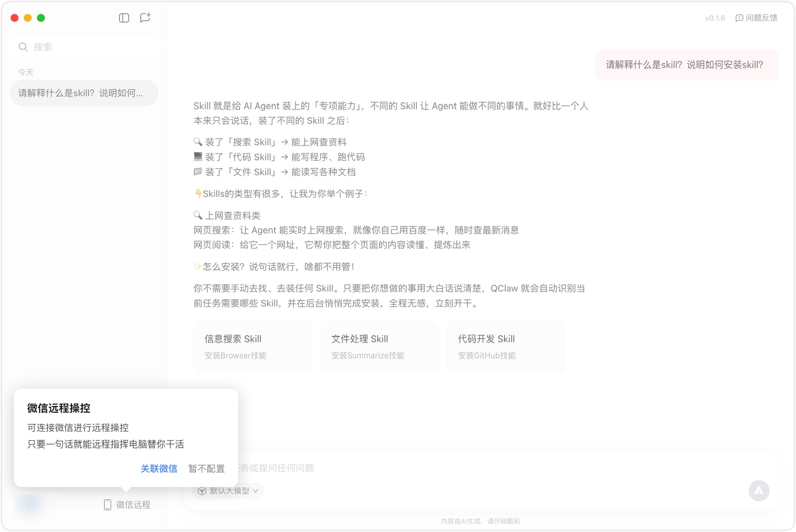Toggle the sidebar panel icon
The image size is (796, 532).
pos(124,18)
